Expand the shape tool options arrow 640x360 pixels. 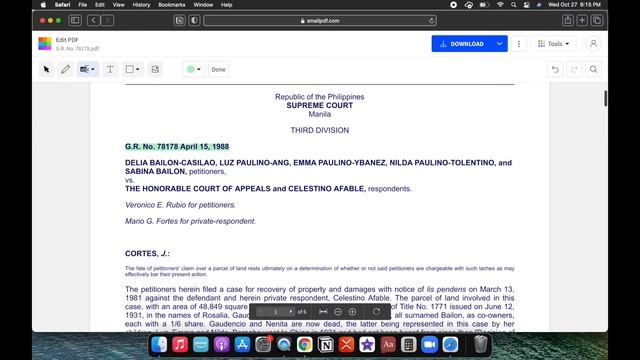tap(138, 69)
